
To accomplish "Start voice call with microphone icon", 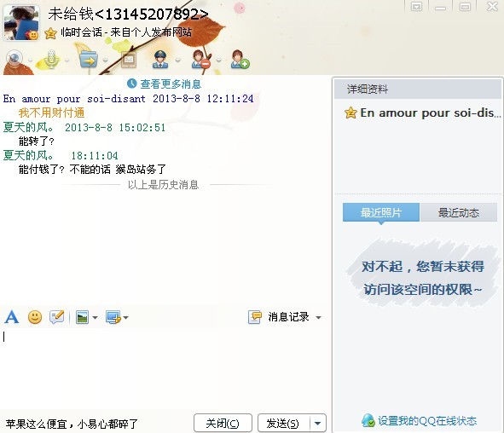I will point(51,60).
